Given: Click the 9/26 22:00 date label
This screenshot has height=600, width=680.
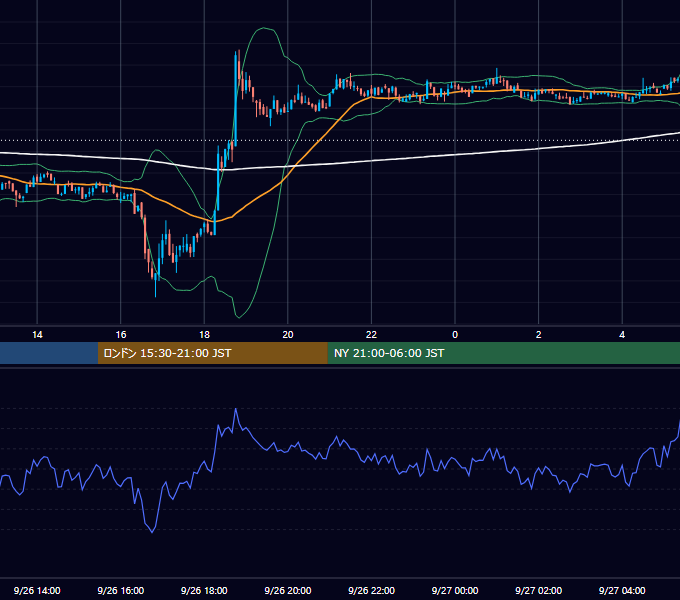Looking at the screenshot, I should [x=371, y=590].
